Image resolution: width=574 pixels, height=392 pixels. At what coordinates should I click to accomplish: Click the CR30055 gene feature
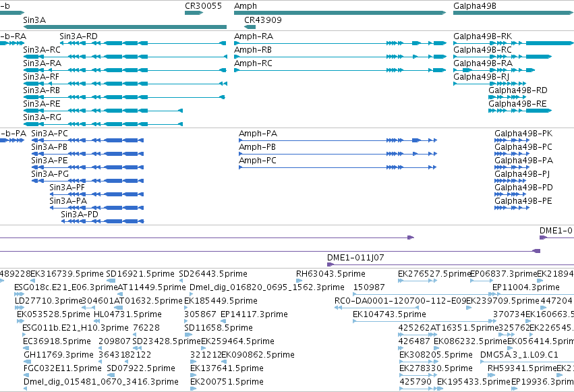click(194, 13)
